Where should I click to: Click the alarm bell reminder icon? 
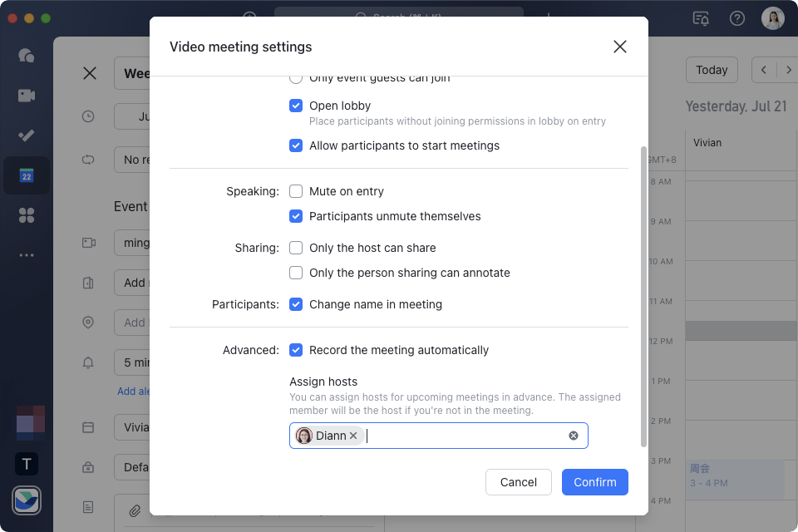coord(88,362)
